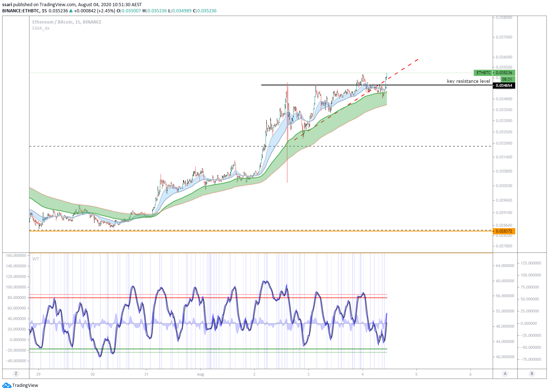Toggle the B scale button

(x=532, y=373)
